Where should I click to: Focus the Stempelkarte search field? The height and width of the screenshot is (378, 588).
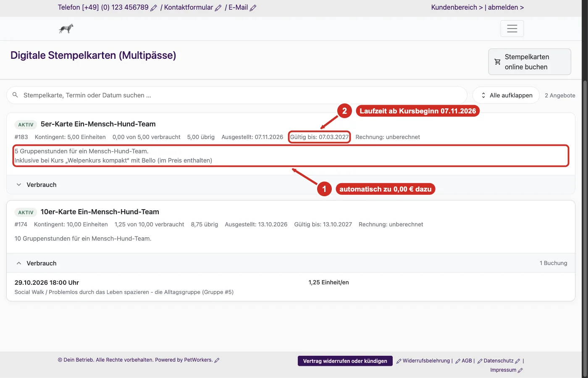[x=237, y=95]
